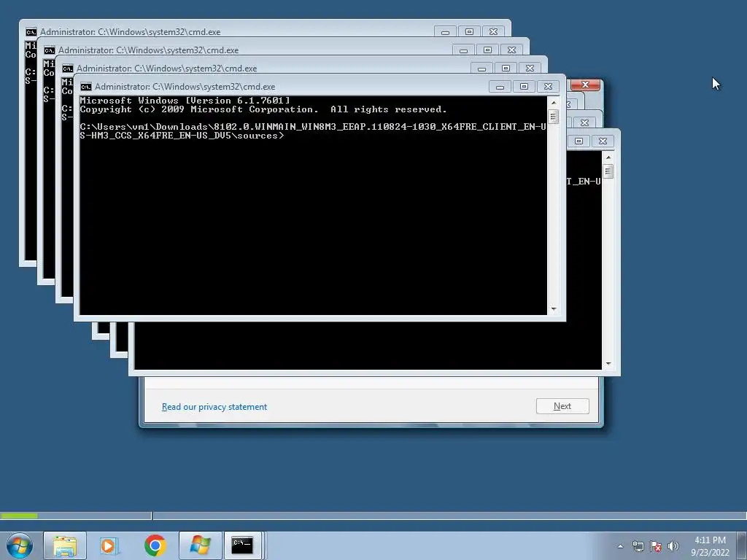Minimize the frontmost cmd.exe window
The width and height of the screenshot is (747, 560).
point(500,87)
